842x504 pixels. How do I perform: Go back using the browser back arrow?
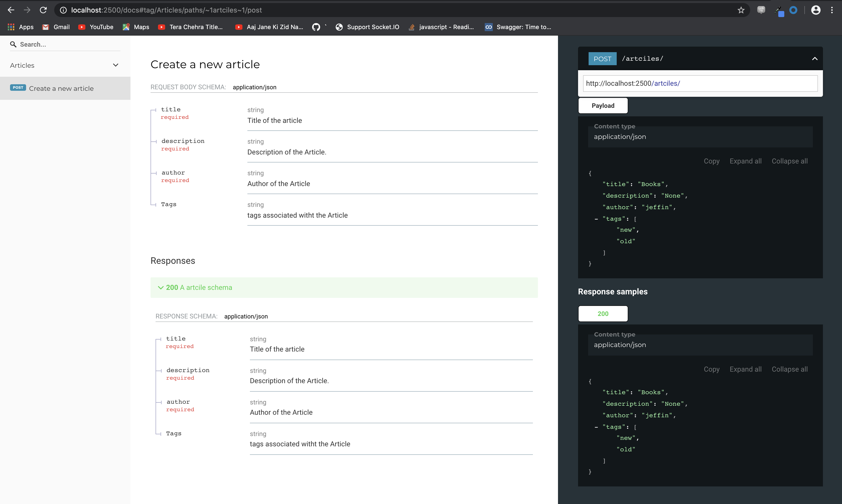coord(11,10)
